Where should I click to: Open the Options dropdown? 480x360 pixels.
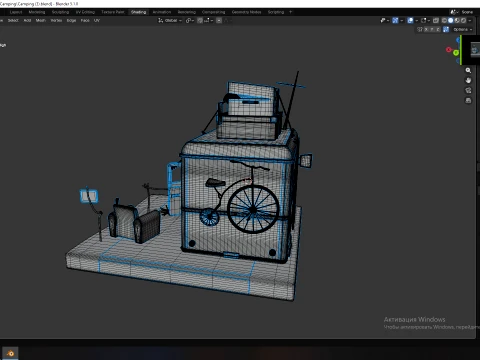tap(463, 29)
